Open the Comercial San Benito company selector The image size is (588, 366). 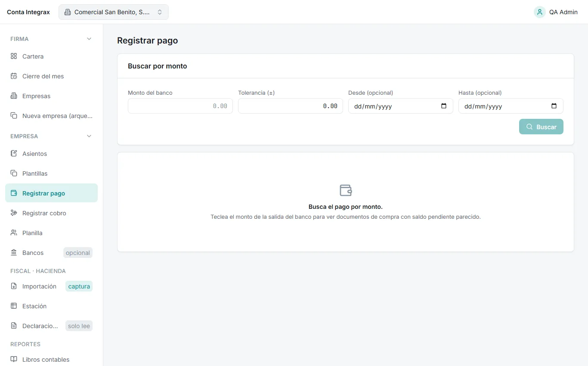click(114, 12)
